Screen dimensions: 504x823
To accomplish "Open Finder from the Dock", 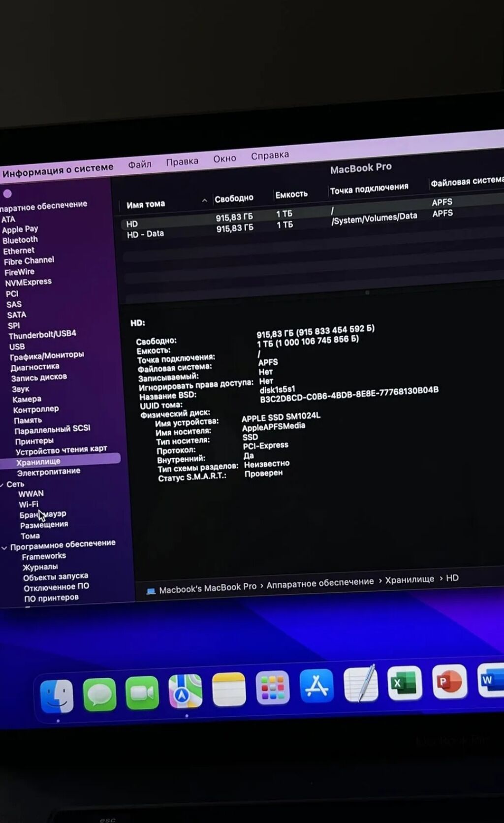I will click(57, 696).
